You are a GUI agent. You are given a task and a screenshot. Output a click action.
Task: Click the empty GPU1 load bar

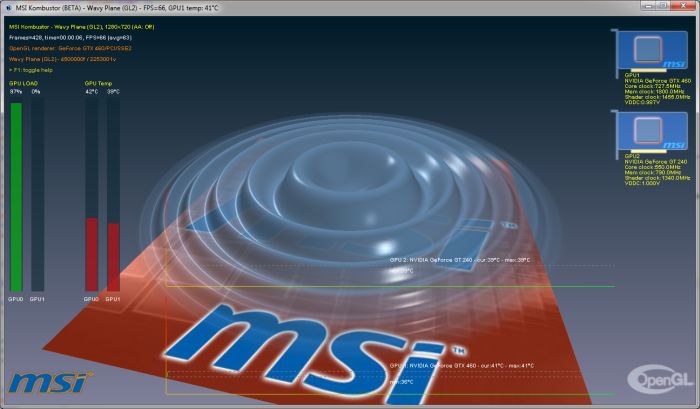coord(38,195)
